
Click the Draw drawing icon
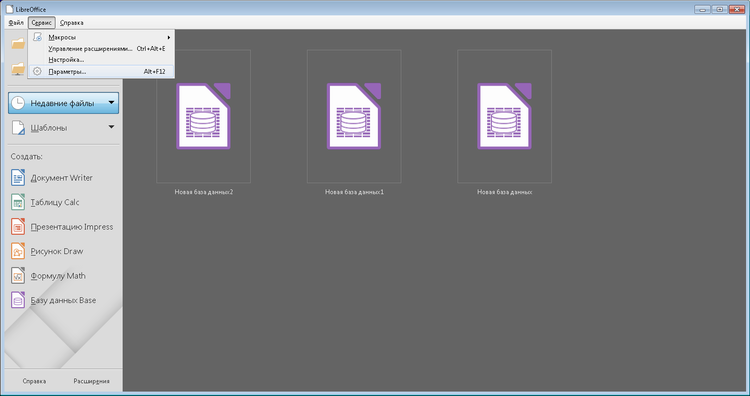(x=18, y=251)
